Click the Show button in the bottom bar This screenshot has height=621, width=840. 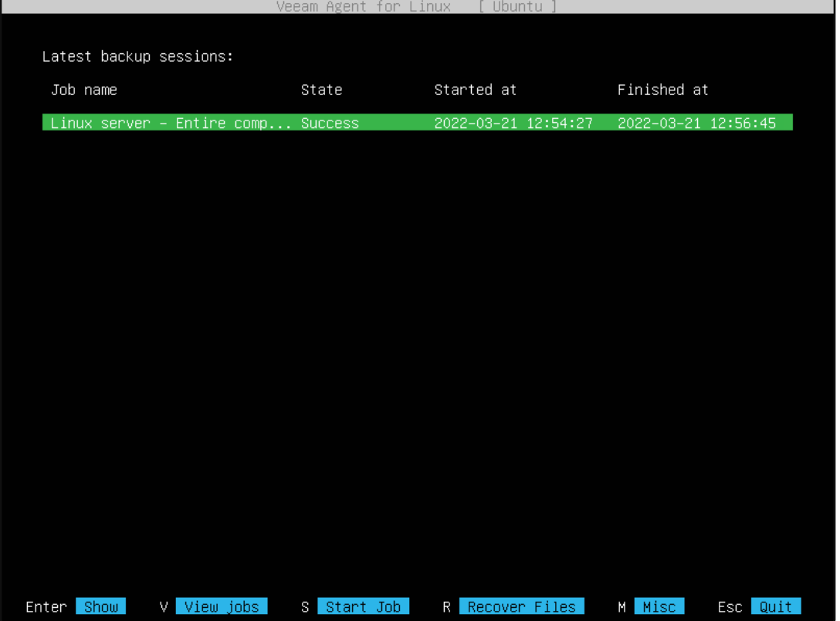click(101, 607)
